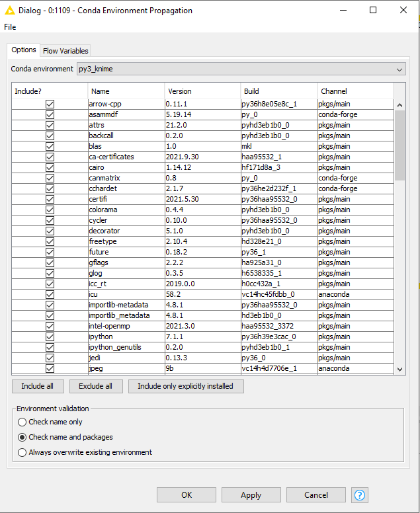Select the importlib_metadata name cell
This screenshot has width=420, height=513.
(x=126, y=315)
